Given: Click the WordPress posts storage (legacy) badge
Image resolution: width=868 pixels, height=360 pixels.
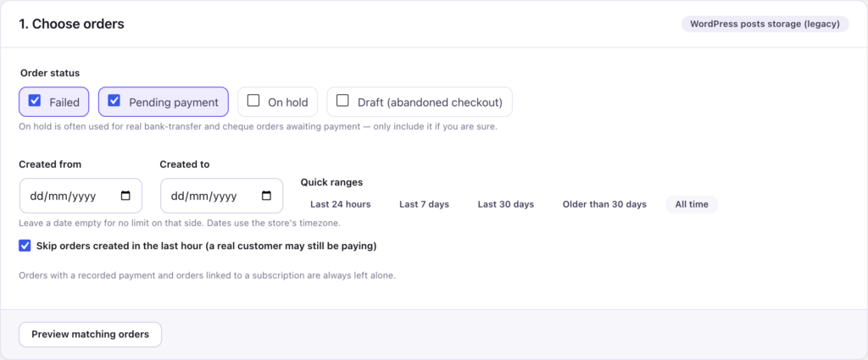Looking at the screenshot, I should pos(765,24).
